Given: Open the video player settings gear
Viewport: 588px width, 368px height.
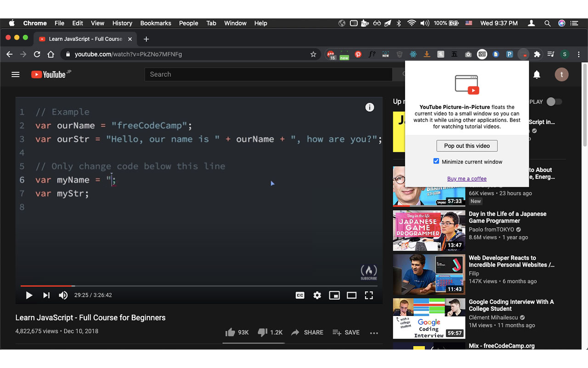Looking at the screenshot, I should (x=317, y=295).
